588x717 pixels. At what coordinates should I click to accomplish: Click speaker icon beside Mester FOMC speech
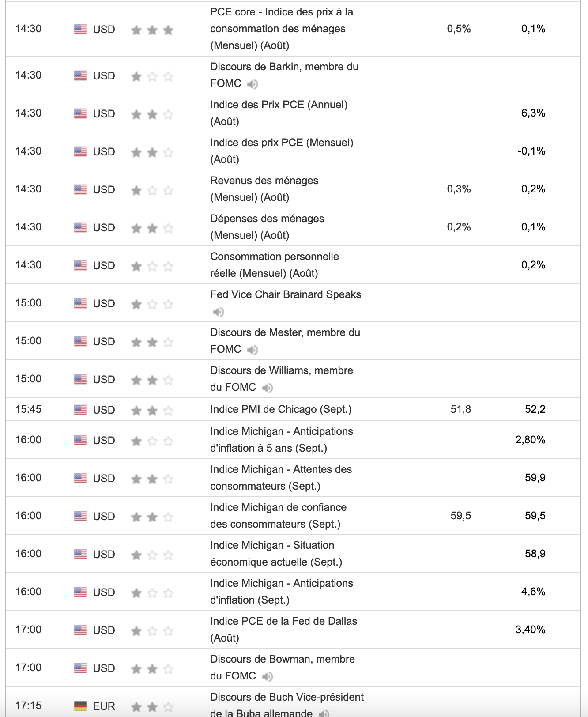pyautogui.click(x=253, y=350)
